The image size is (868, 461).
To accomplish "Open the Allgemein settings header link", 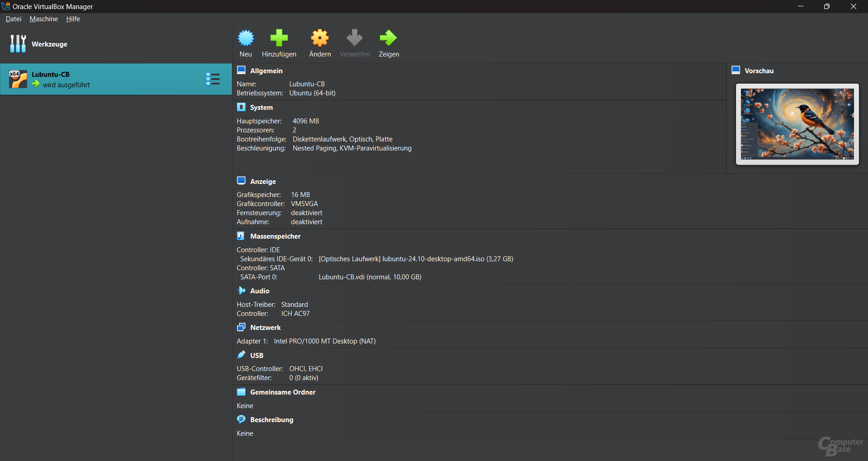I will [266, 71].
